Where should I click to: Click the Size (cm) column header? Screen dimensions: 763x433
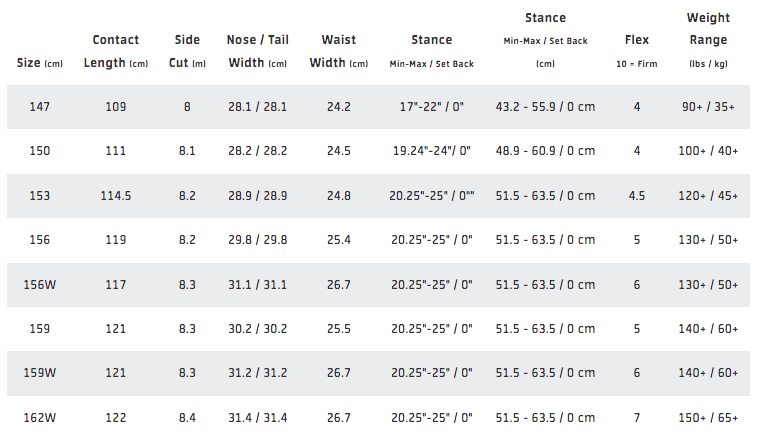[x=41, y=63]
